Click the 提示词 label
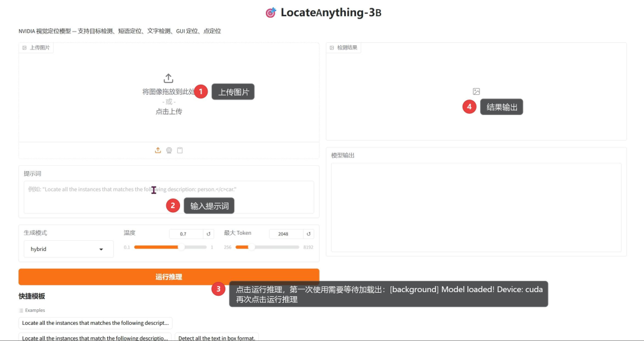Viewport: 644px width, 341px height. tap(32, 174)
